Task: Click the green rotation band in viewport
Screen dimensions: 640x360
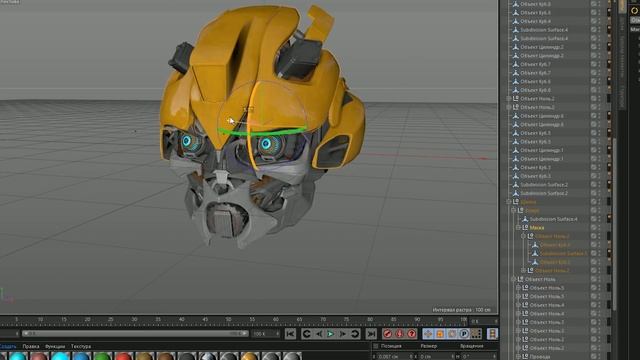Action: [261, 131]
